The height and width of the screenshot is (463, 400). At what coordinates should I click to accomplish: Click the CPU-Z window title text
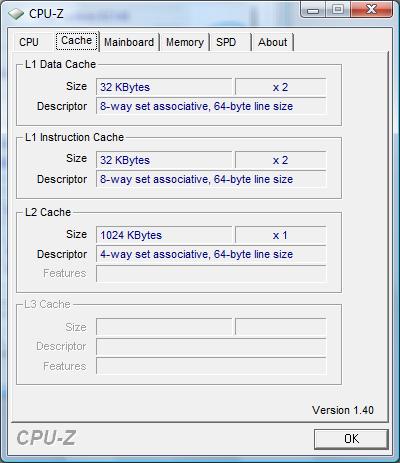[x=46, y=14]
